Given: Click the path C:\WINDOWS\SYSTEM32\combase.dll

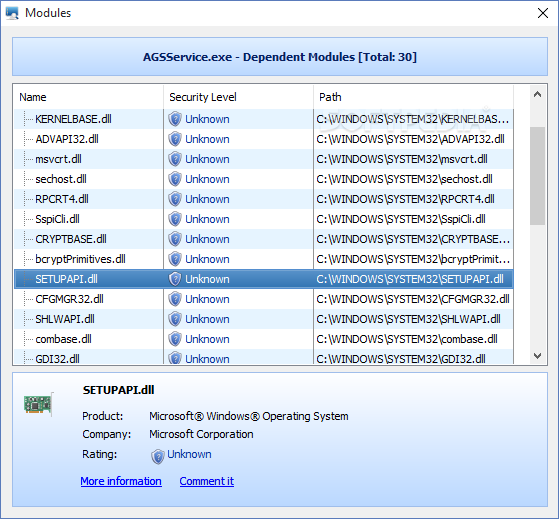Looking at the screenshot, I should 407,339.
